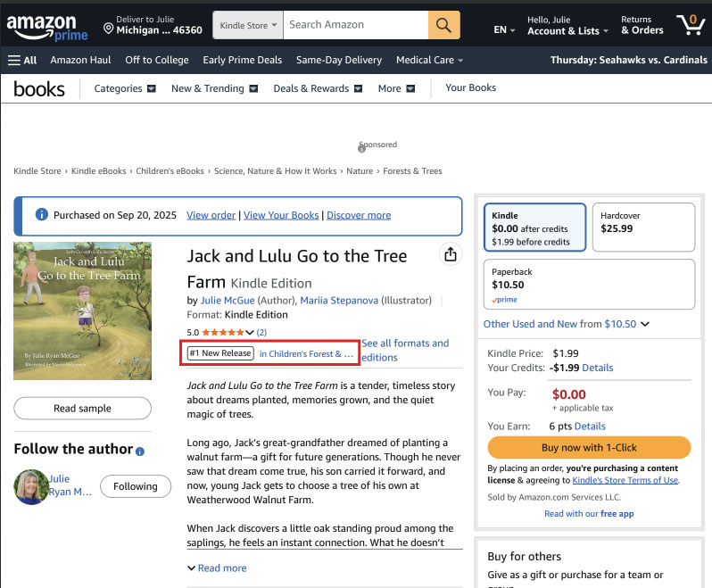Click the five-star rating icons

pyautogui.click(x=228, y=332)
